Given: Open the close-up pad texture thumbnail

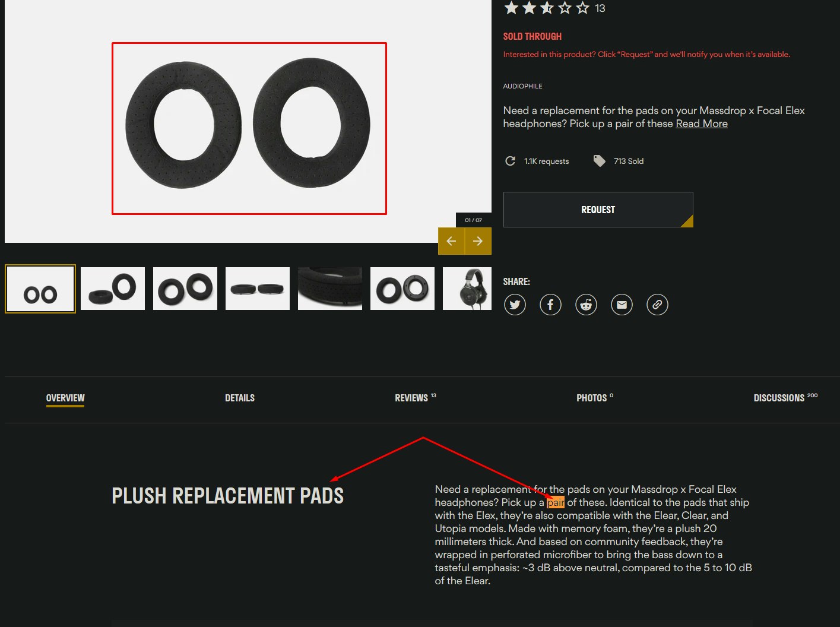Looking at the screenshot, I should (330, 289).
